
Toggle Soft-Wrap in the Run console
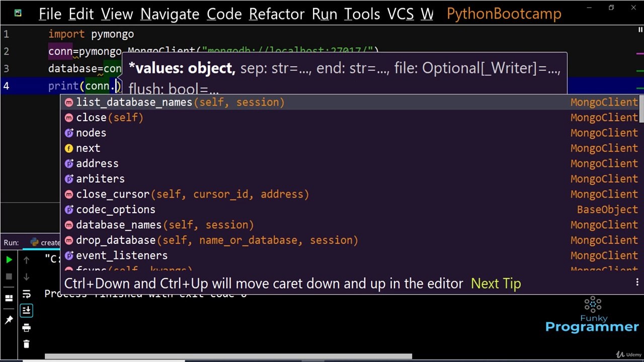(26, 294)
